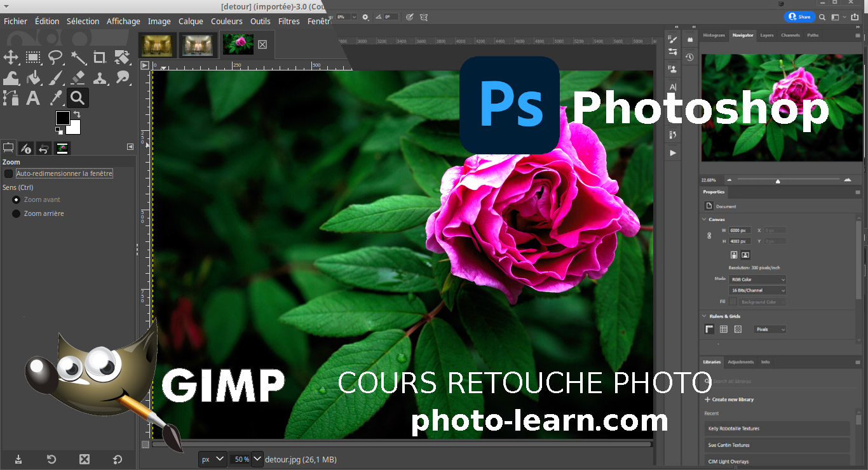Collapse the Canvas section
This screenshot has height=470, width=868.
tap(704, 219)
